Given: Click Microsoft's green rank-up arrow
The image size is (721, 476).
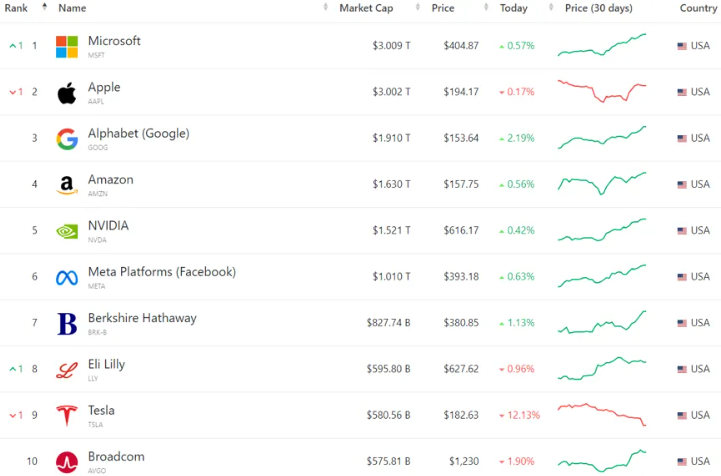Looking at the screenshot, I should pos(12,46).
